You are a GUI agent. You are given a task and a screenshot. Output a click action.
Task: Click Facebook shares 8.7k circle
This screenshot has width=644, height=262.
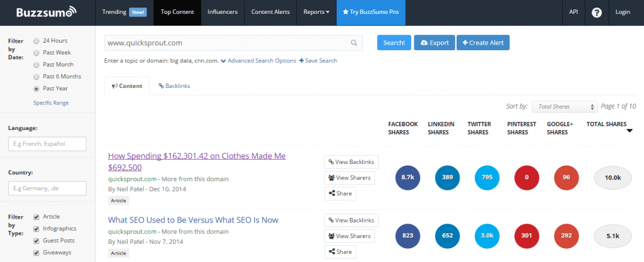(408, 178)
